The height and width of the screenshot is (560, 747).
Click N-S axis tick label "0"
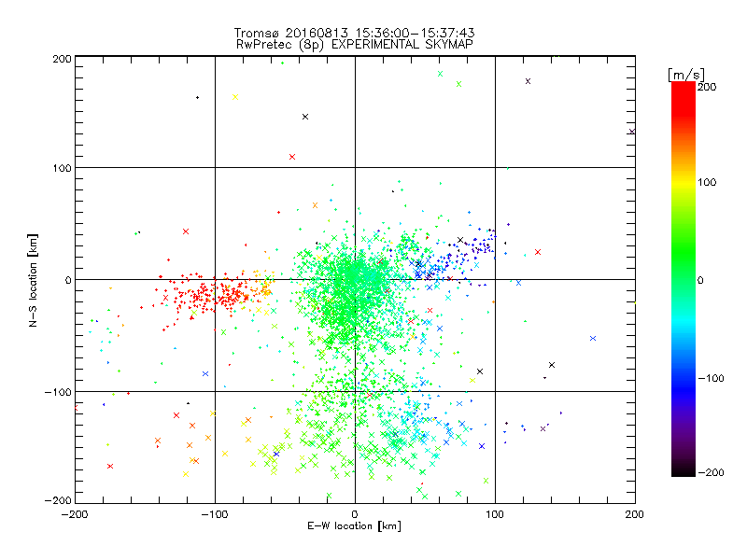click(68, 280)
